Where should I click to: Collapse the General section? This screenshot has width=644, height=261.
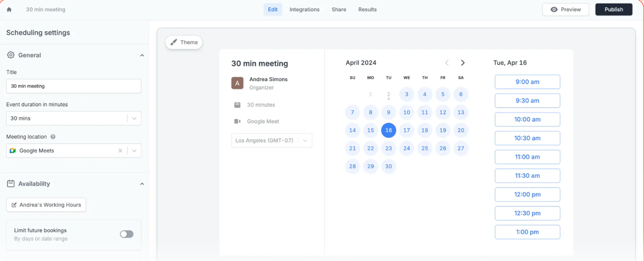[142, 55]
